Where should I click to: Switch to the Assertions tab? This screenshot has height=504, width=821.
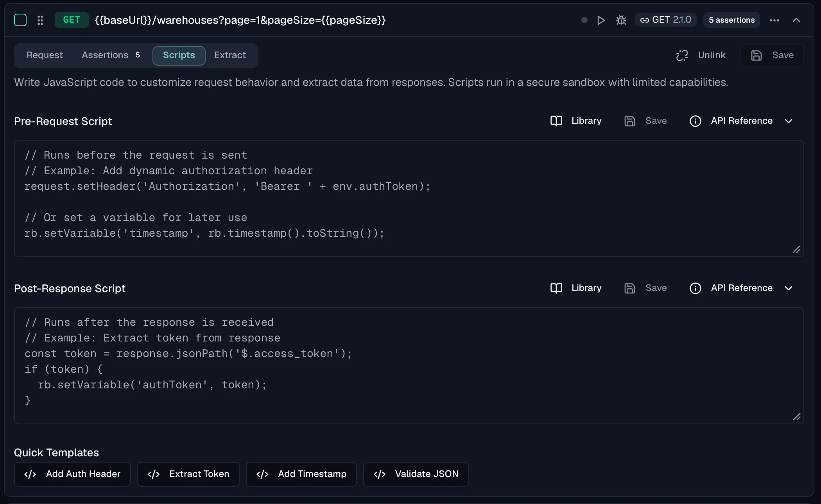tap(111, 55)
